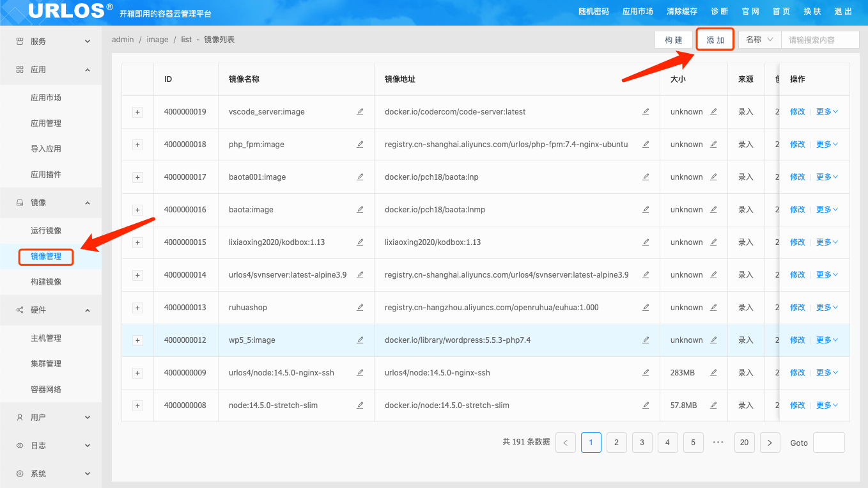
Task: Click the 硬件 sidebar section icon
Action: 18,310
